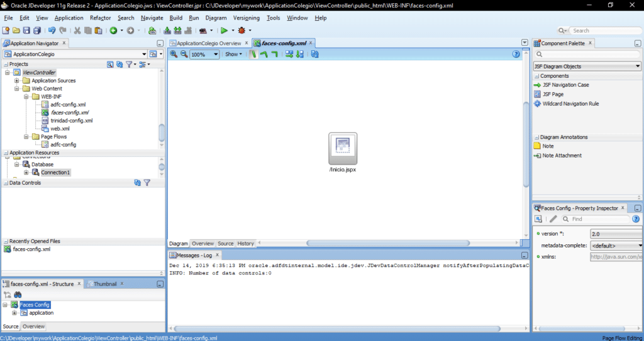
Task: Start debugging with the bug icon
Action: click(241, 30)
